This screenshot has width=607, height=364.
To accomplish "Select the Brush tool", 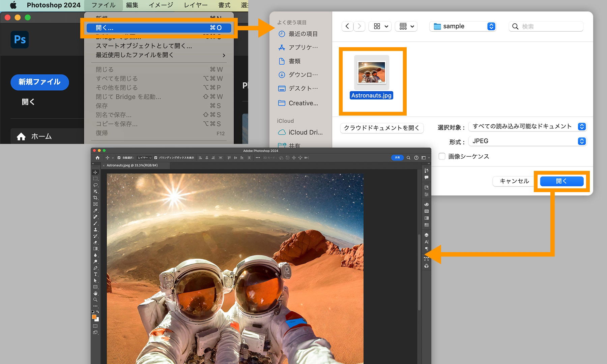I will point(95,223).
